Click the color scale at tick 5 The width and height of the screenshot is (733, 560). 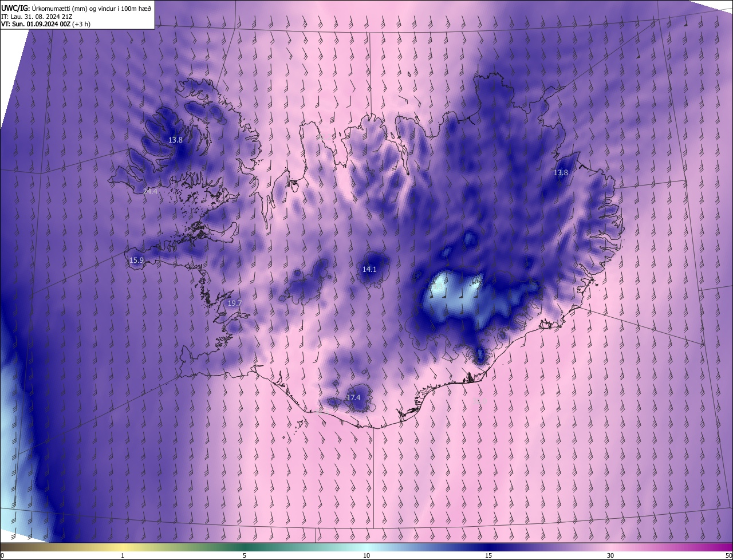[x=245, y=555]
